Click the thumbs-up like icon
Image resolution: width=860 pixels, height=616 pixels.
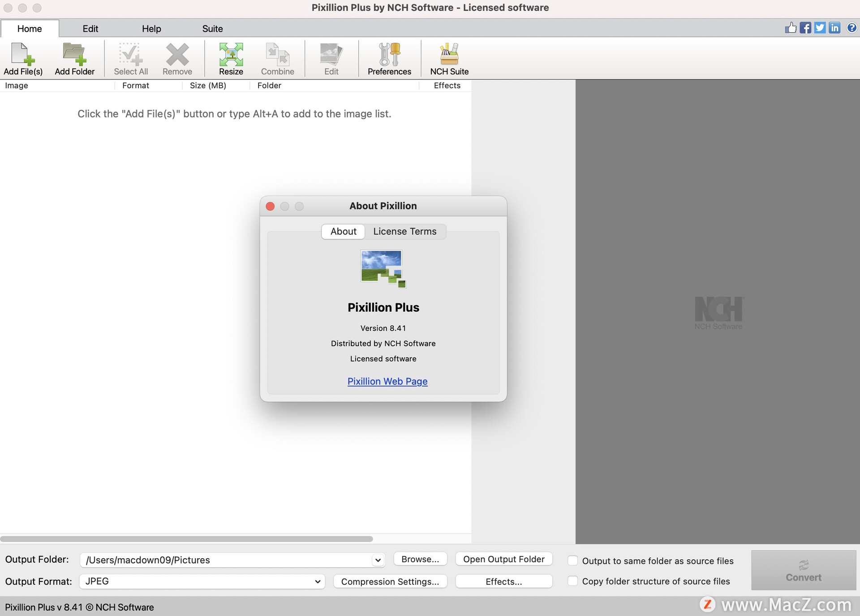[x=791, y=28]
